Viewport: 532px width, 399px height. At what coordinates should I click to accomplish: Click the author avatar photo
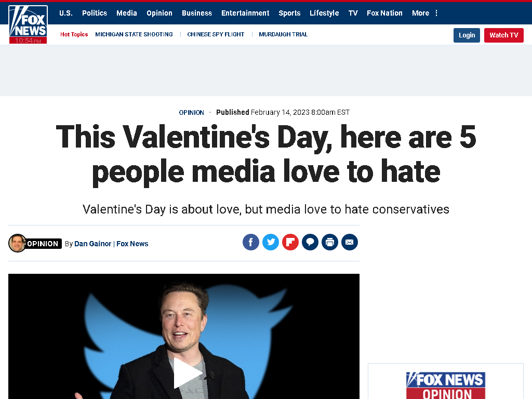17,243
